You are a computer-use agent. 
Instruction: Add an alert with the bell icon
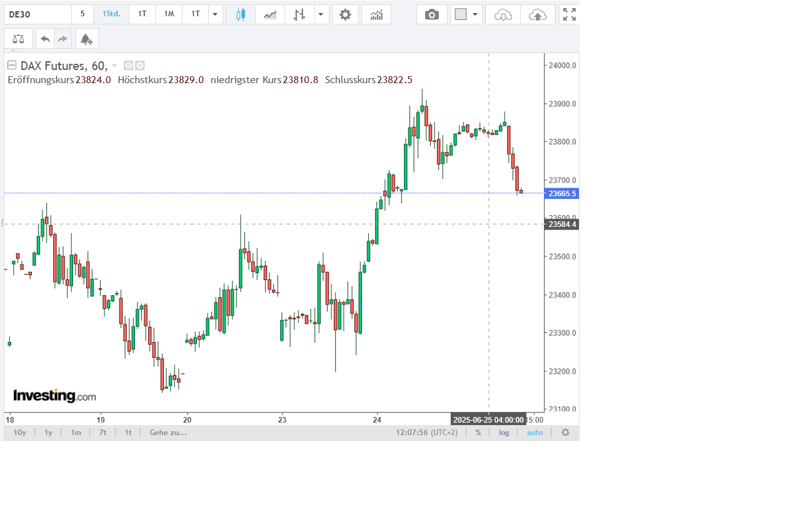[x=87, y=39]
